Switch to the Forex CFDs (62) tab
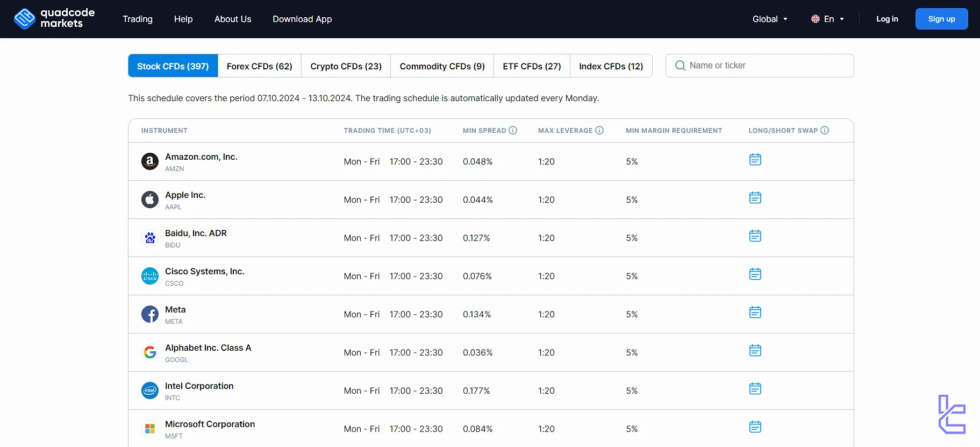980x447 pixels. [260, 66]
